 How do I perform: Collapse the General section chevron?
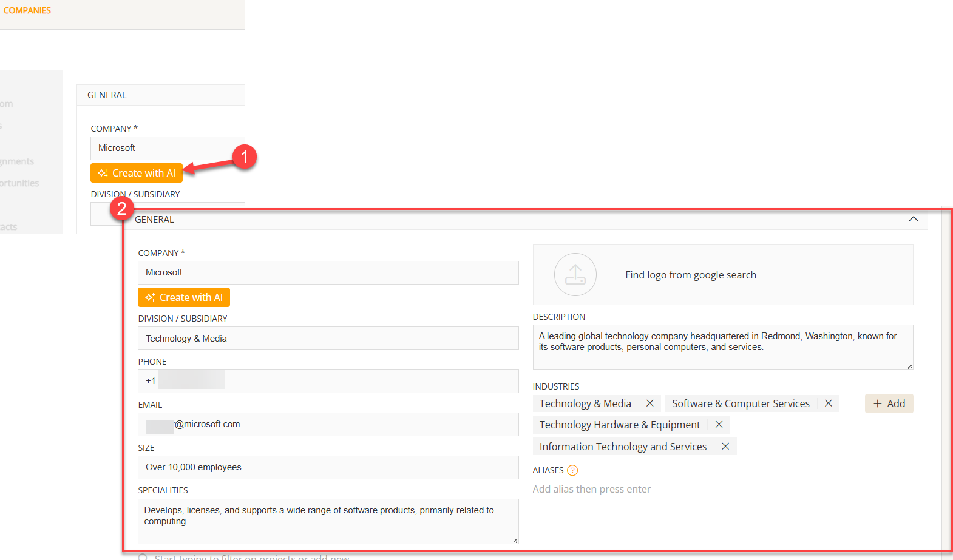click(913, 219)
